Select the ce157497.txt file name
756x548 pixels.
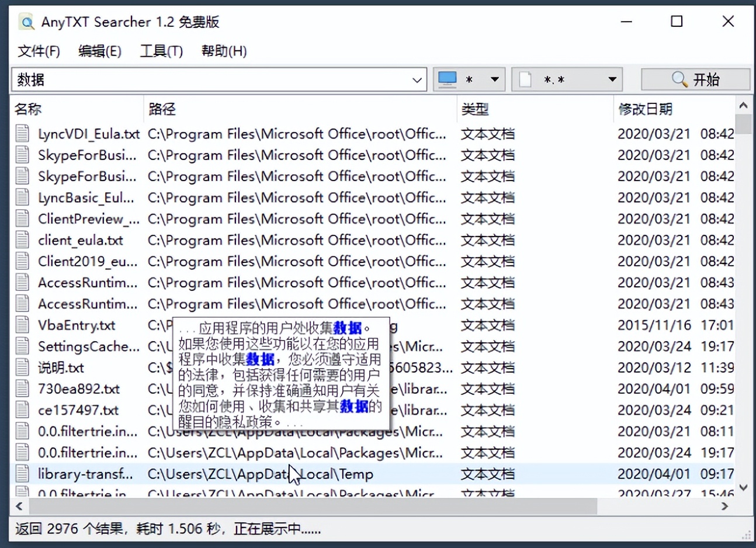coord(78,410)
